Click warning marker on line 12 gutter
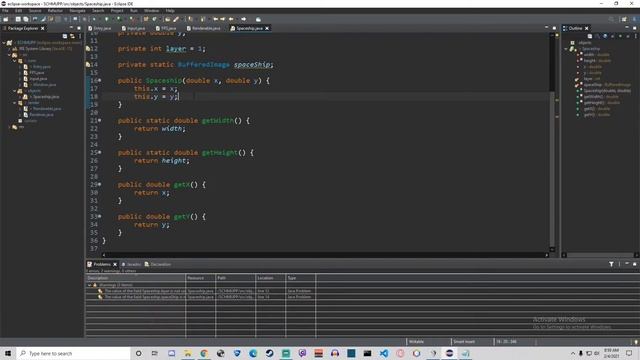The image size is (640, 360). click(x=88, y=49)
